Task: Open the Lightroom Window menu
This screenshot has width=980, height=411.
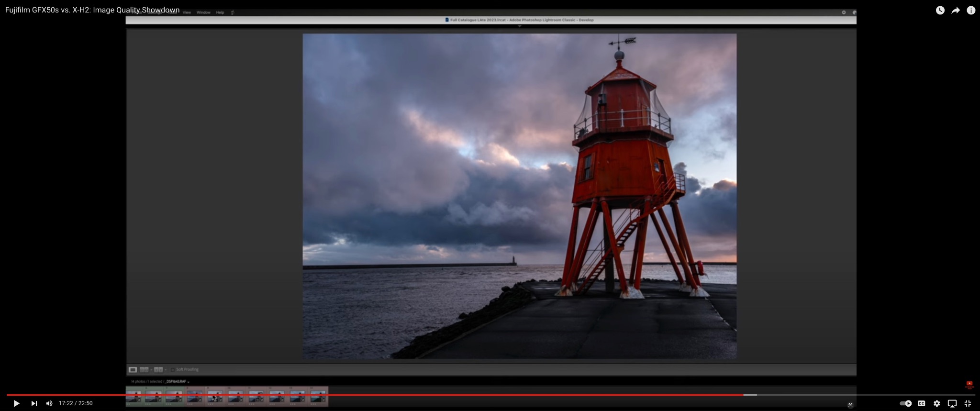Action: coord(203,12)
